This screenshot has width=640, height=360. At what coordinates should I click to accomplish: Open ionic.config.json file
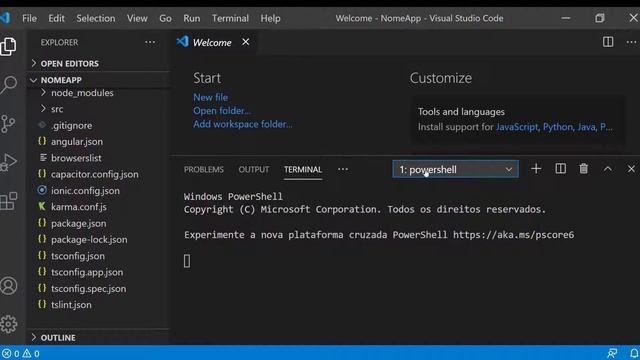click(x=85, y=191)
